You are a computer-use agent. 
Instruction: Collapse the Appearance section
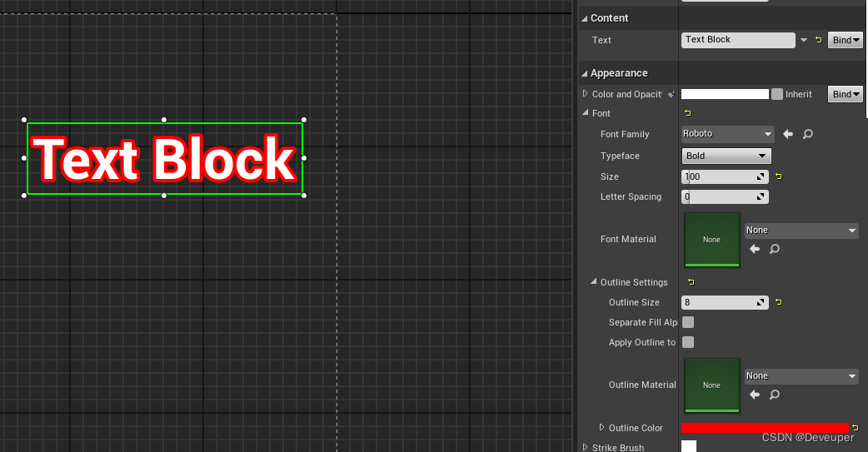point(584,73)
